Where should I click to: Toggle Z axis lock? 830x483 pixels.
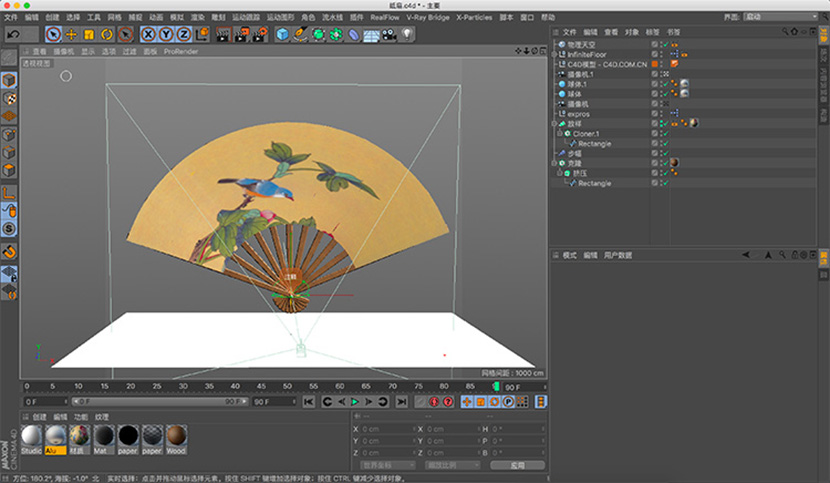[x=184, y=34]
